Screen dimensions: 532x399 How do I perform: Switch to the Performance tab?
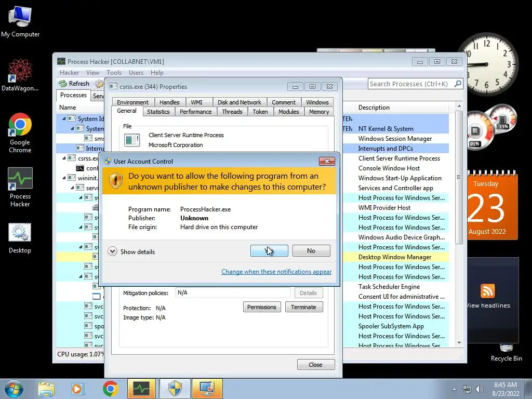(195, 112)
